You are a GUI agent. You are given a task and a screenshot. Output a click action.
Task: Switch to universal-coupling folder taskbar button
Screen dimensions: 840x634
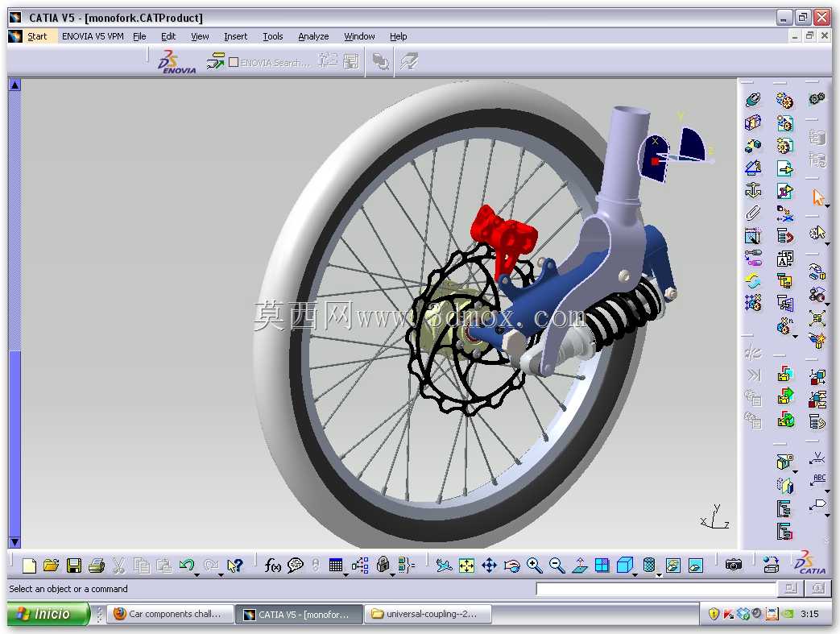coord(428,614)
